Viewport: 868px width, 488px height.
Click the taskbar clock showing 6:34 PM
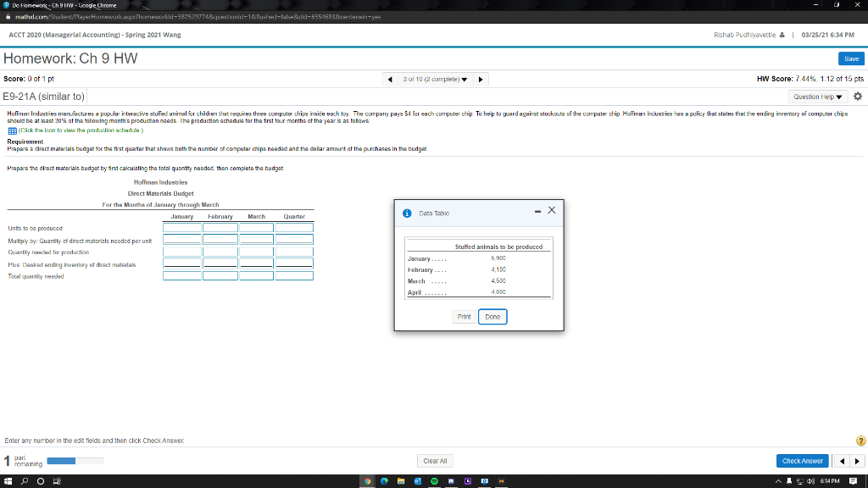pyautogui.click(x=830, y=481)
